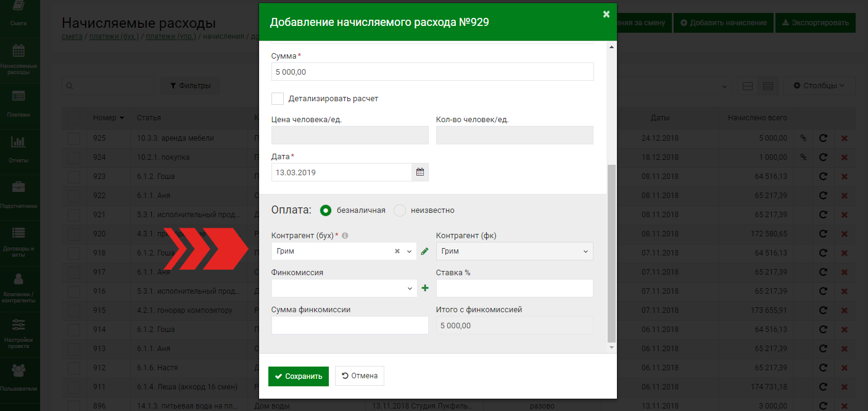The height and width of the screenshot is (411, 868).
Task: Click Сохранить to save the expense
Action: coord(299,376)
